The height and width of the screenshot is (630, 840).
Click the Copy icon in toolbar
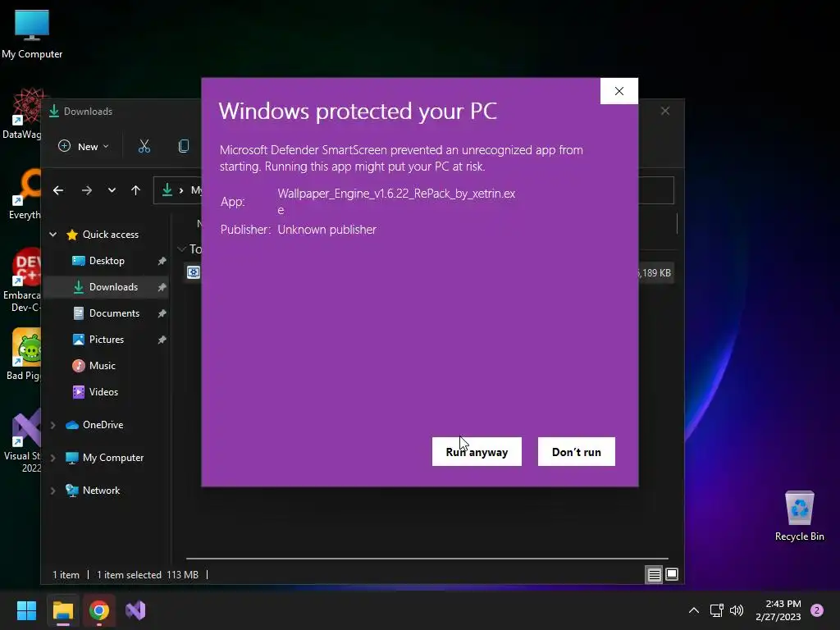point(183,146)
